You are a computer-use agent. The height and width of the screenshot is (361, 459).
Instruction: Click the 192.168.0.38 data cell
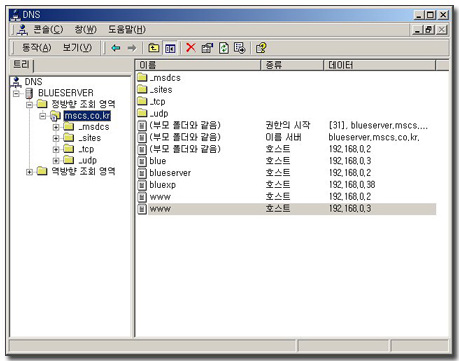coord(352,185)
